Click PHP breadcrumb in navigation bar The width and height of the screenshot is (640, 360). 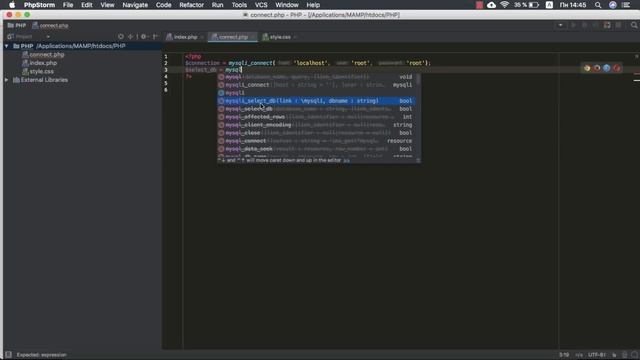(17, 26)
